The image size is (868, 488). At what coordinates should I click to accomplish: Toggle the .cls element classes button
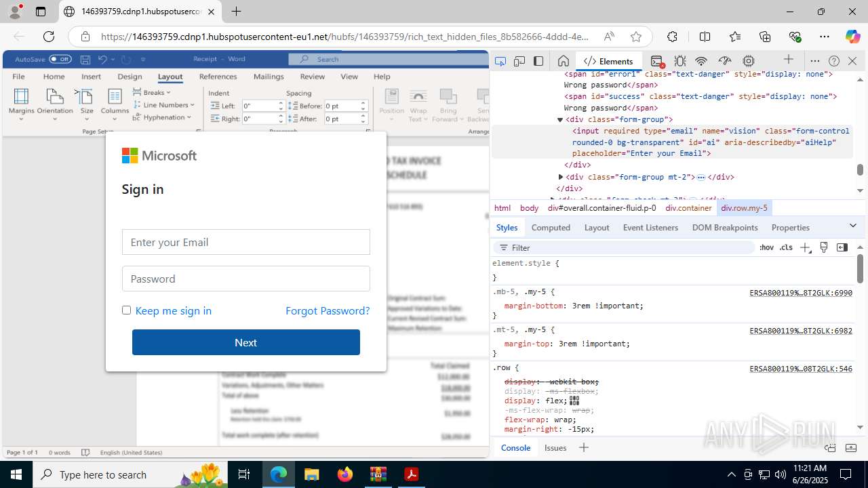(786, 247)
